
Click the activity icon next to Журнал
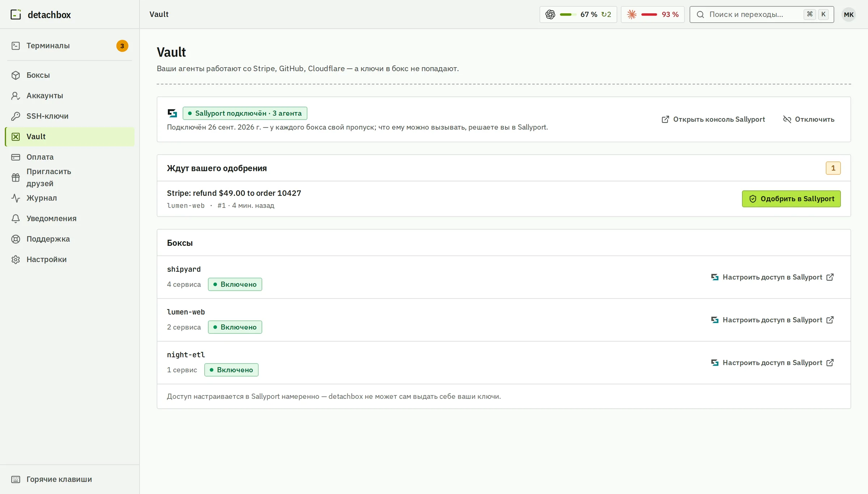16,198
